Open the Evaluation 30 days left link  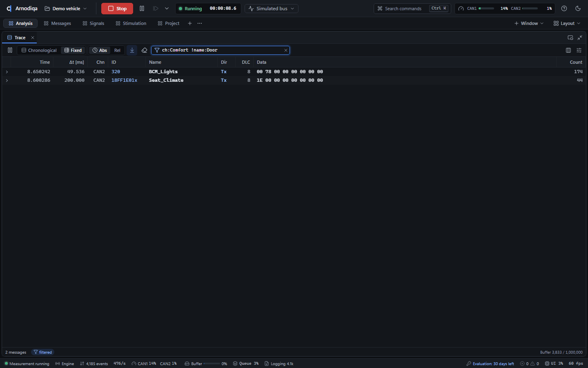click(x=490, y=364)
